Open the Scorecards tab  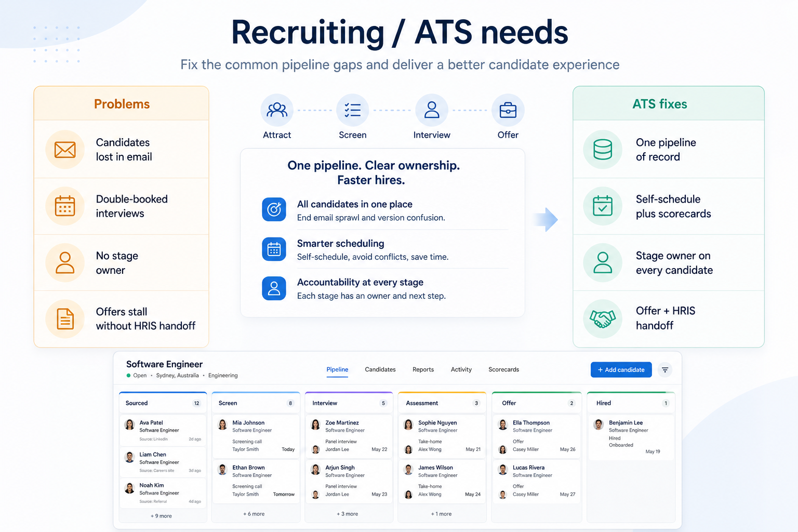click(x=503, y=369)
